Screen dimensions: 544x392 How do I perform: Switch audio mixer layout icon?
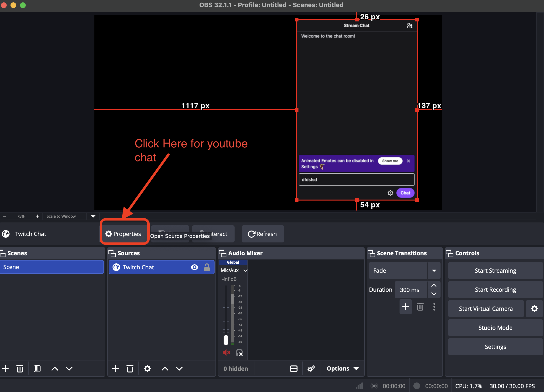pyautogui.click(x=294, y=368)
